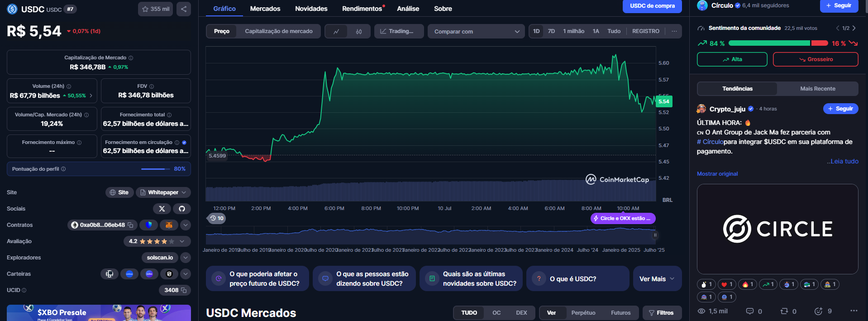Click the USDC de compra button

tap(652, 6)
